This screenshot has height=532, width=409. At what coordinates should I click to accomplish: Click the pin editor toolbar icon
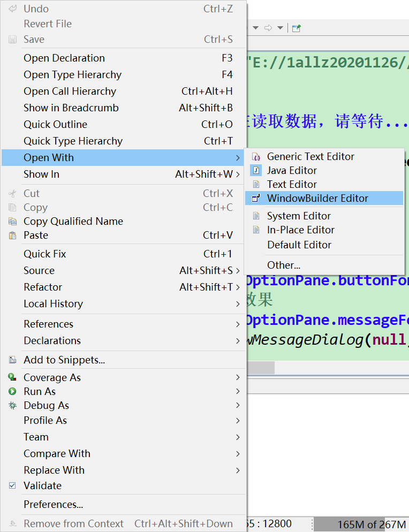[x=297, y=28]
